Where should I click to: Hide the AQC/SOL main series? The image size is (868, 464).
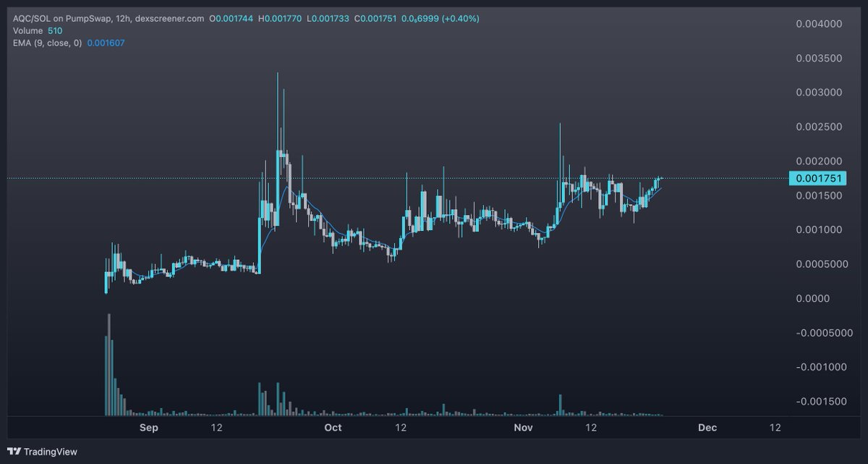33,18
